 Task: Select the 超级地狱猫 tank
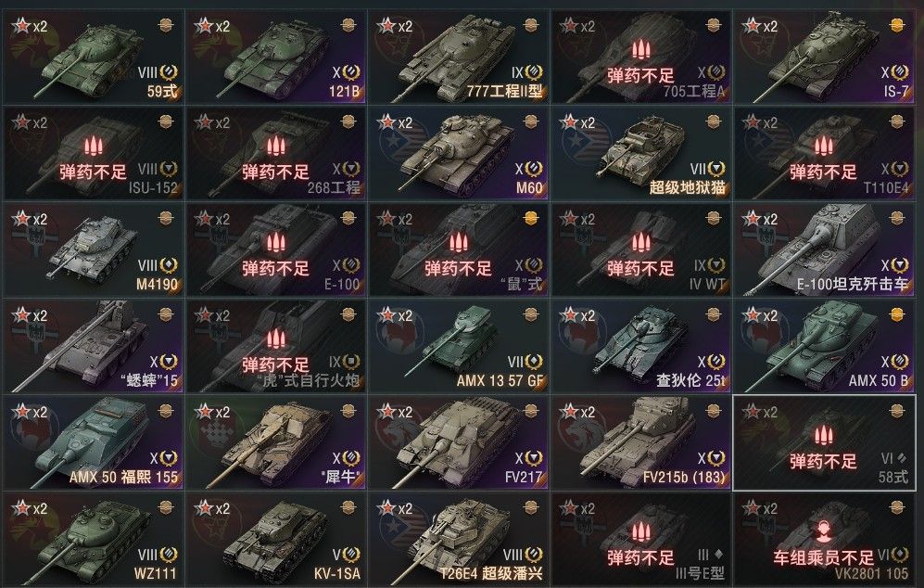[641, 153]
